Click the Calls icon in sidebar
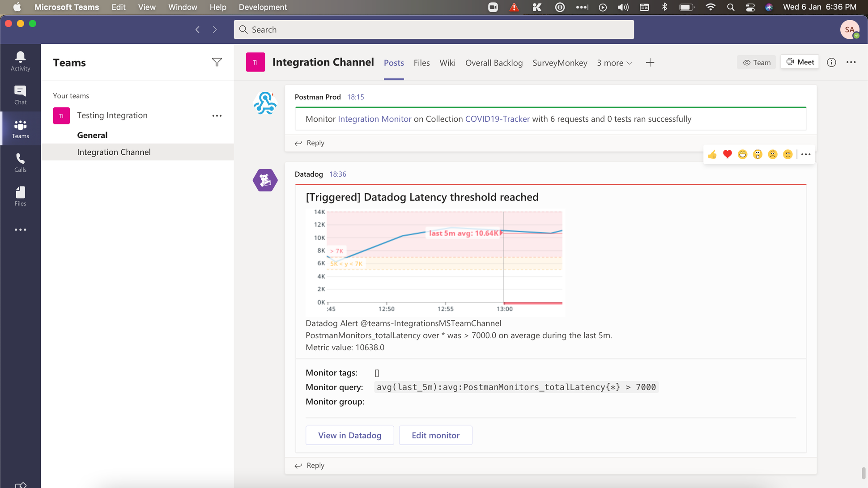 coord(21,158)
